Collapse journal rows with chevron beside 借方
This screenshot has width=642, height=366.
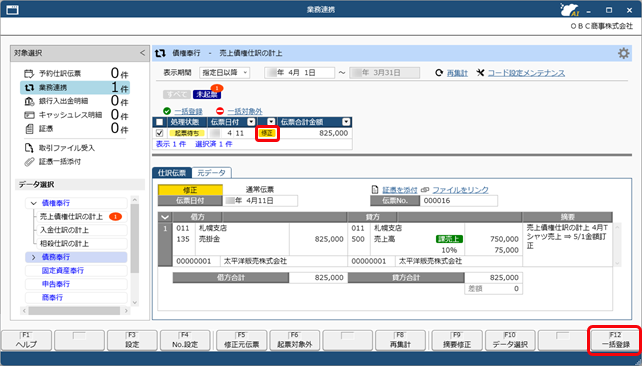point(165,217)
